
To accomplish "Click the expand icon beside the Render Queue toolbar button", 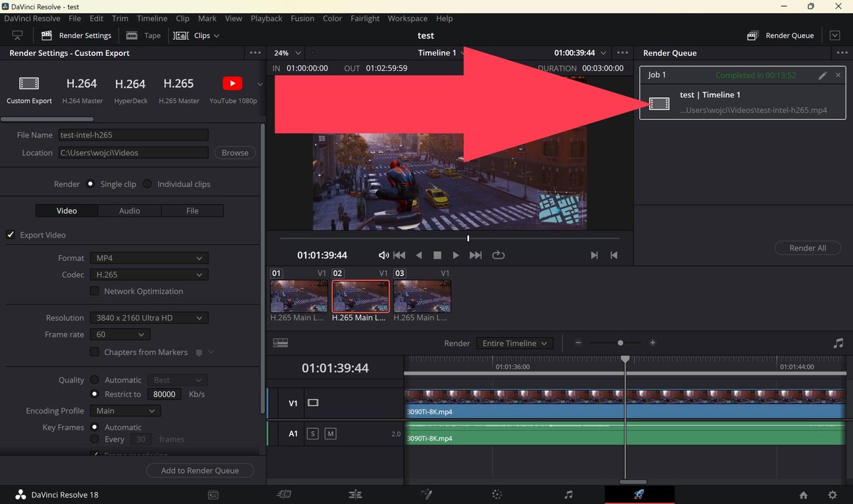I will (835, 35).
